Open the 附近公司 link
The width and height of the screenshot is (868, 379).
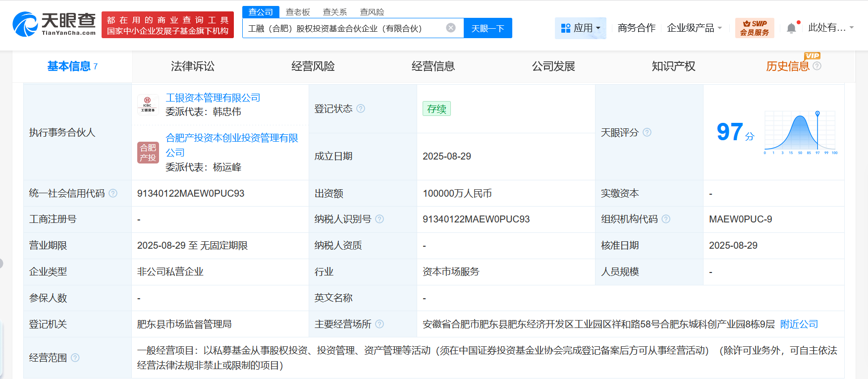(799, 324)
